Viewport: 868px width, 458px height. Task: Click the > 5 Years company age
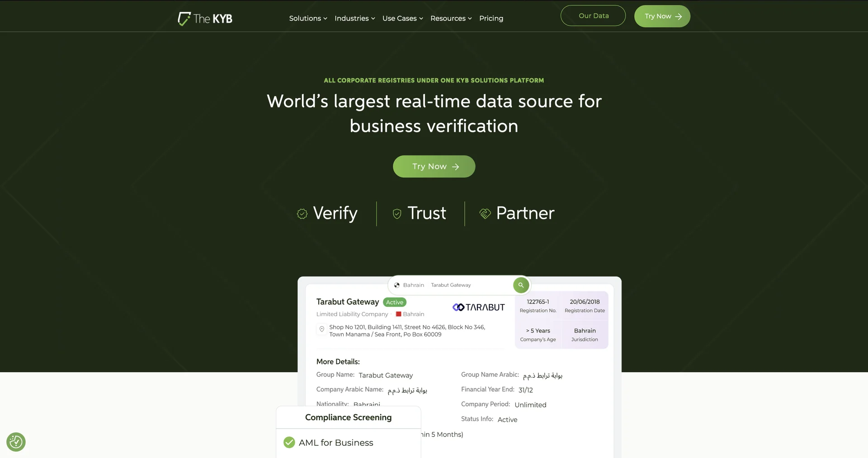click(538, 331)
